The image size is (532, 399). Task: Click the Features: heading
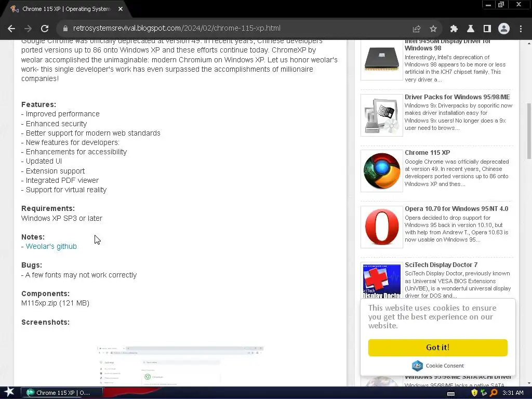point(38,104)
